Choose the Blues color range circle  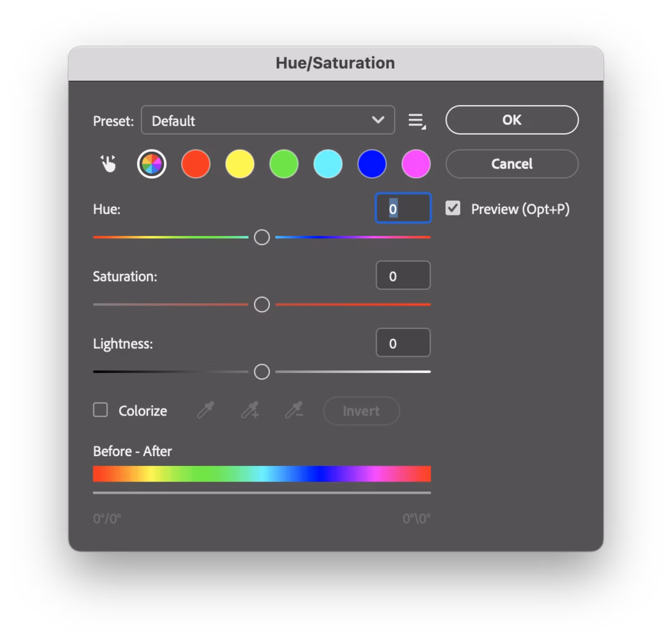pos(372,164)
